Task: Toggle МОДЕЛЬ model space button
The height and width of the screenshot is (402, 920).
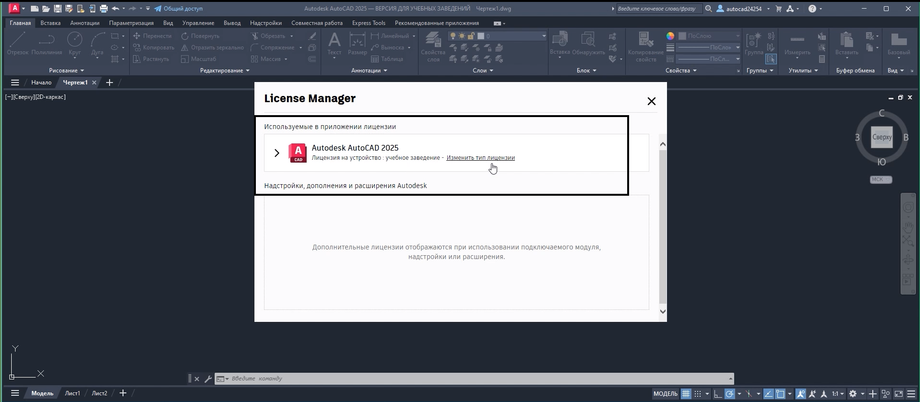Action: click(665, 394)
